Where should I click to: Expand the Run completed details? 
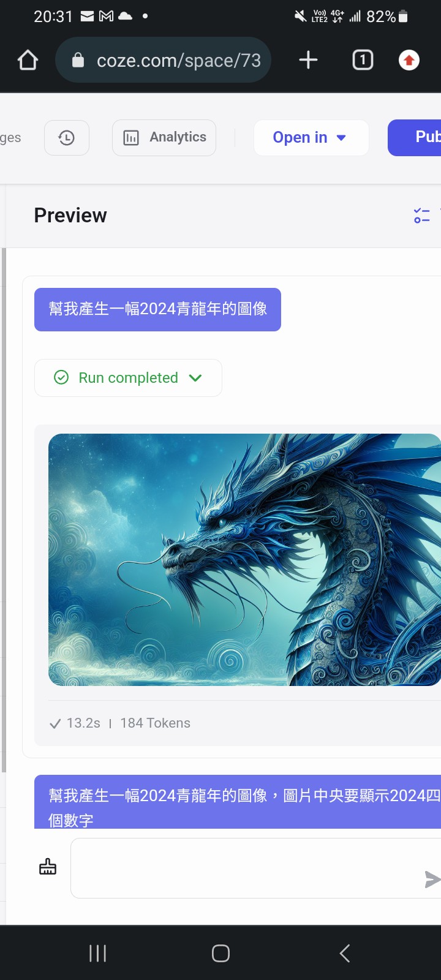pos(128,378)
